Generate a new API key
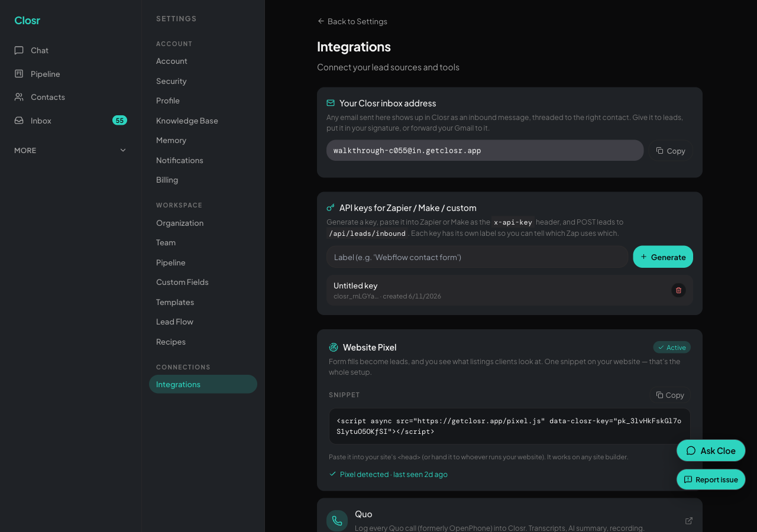757x532 pixels. 663,257
